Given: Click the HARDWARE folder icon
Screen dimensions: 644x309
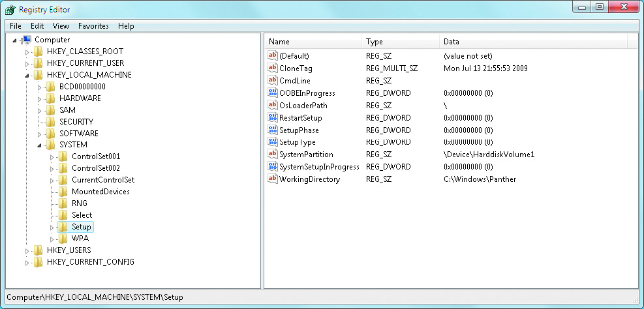Looking at the screenshot, I should [50, 98].
